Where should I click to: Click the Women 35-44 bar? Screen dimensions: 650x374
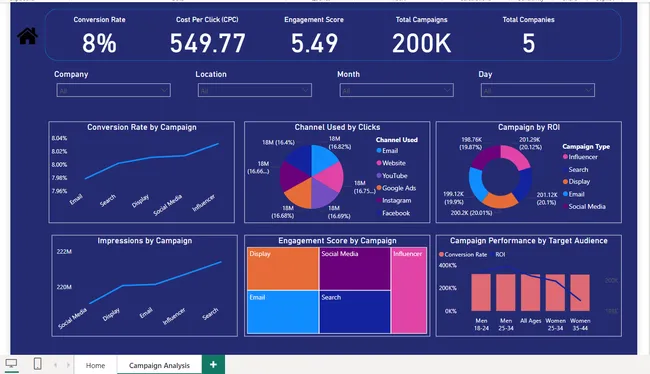click(580, 292)
